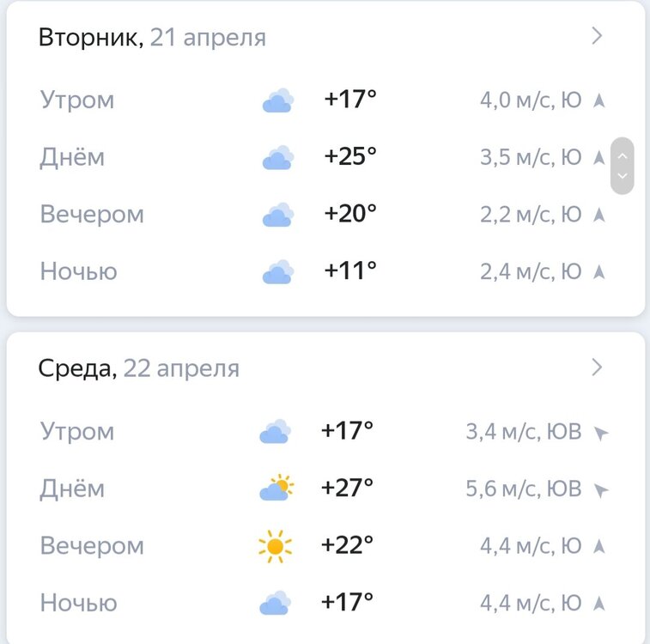650x644 pixels.
Task: Click partly sunny icon for Wednesday Днём
Action: (276, 488)
